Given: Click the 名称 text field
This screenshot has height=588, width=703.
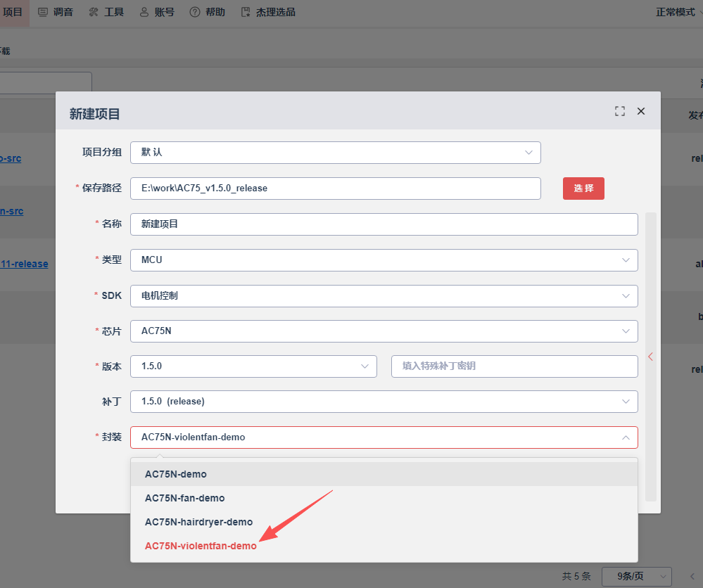Looking at the screenshot, I should click(x=384, y=224).
